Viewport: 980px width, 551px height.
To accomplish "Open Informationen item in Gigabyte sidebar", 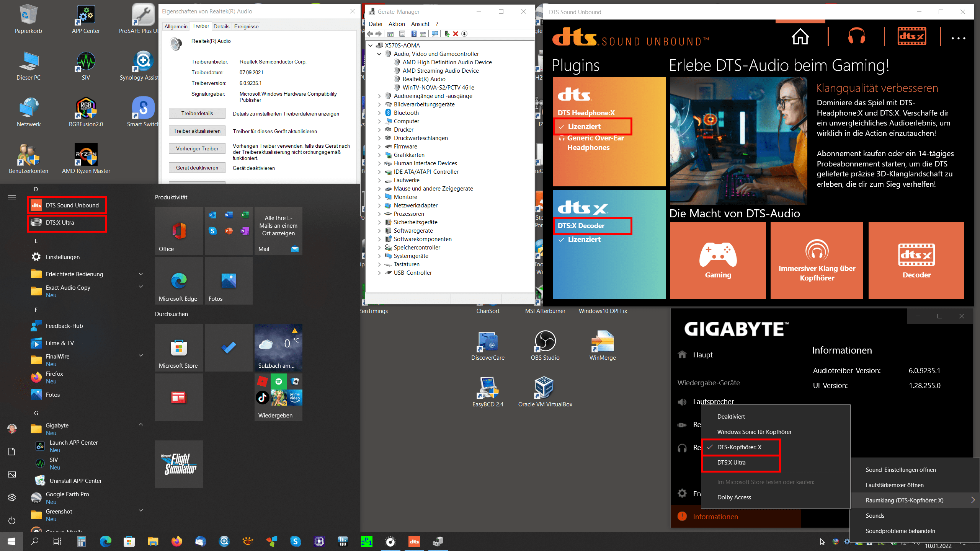I will click(x=736, y=517).
